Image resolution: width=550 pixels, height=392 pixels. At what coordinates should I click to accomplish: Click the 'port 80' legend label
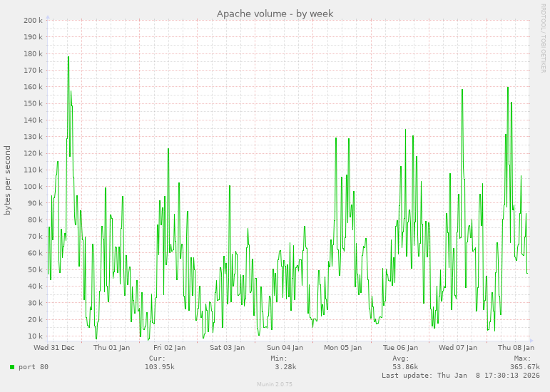(x=34, y=367)
